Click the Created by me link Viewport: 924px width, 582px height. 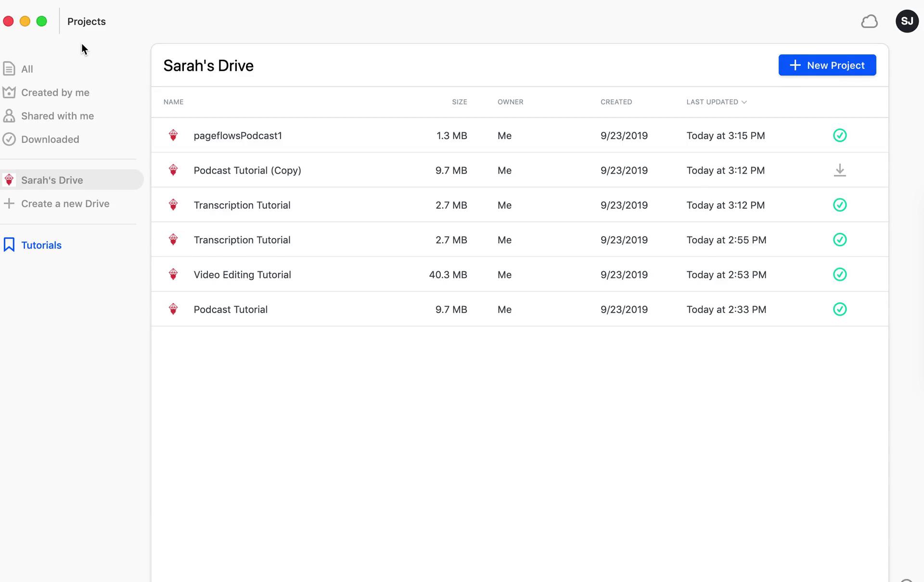tap(55, 92)
